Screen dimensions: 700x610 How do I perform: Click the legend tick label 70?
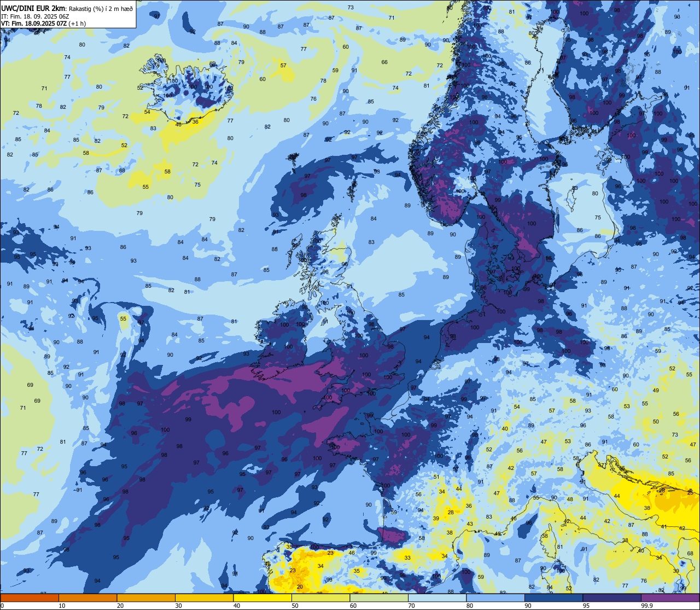[411, 606]
